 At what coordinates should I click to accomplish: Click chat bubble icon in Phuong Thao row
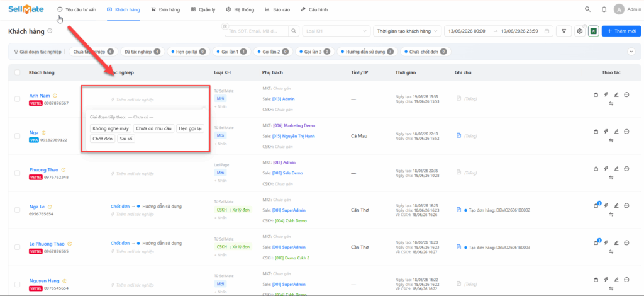pyautogui.click(x=627, y=169)
